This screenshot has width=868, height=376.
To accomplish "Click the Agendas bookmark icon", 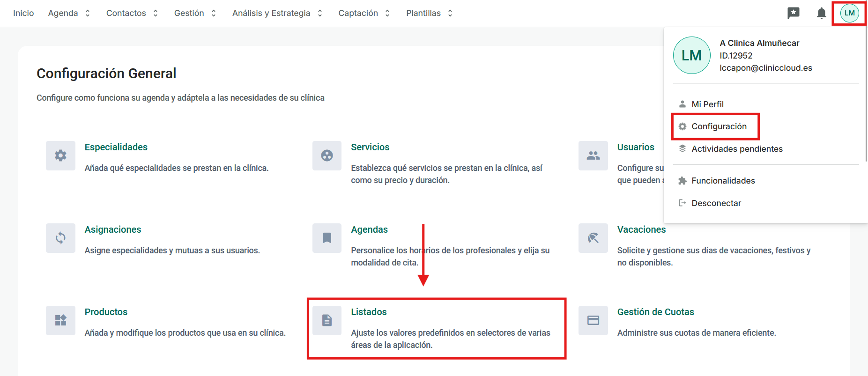I will point(327,238).
